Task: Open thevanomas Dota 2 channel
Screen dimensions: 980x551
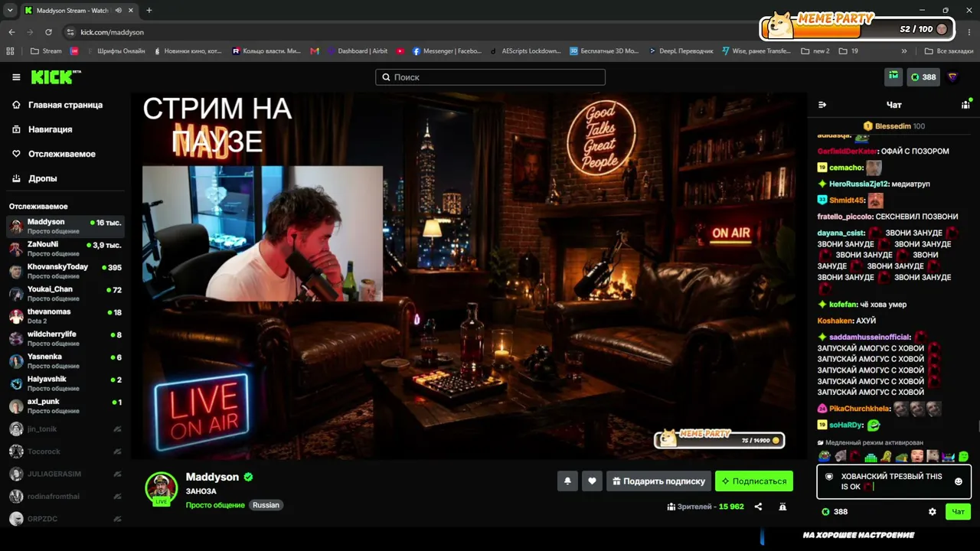Action: 65,316
